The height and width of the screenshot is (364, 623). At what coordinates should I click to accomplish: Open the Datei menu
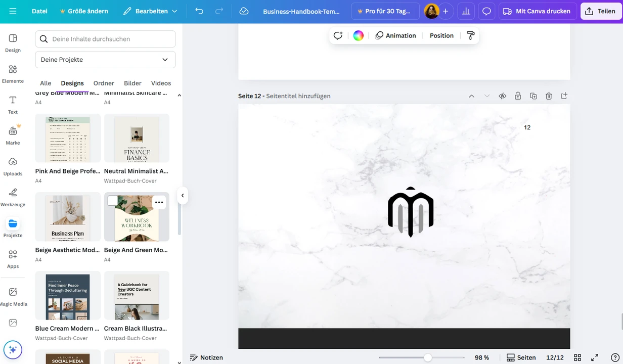pos(39,11)
